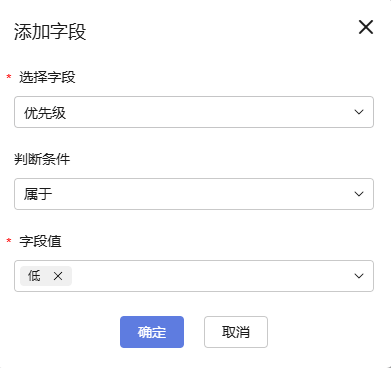Click the 判断条件 label
Screen dimensions: 391x368
42,159
